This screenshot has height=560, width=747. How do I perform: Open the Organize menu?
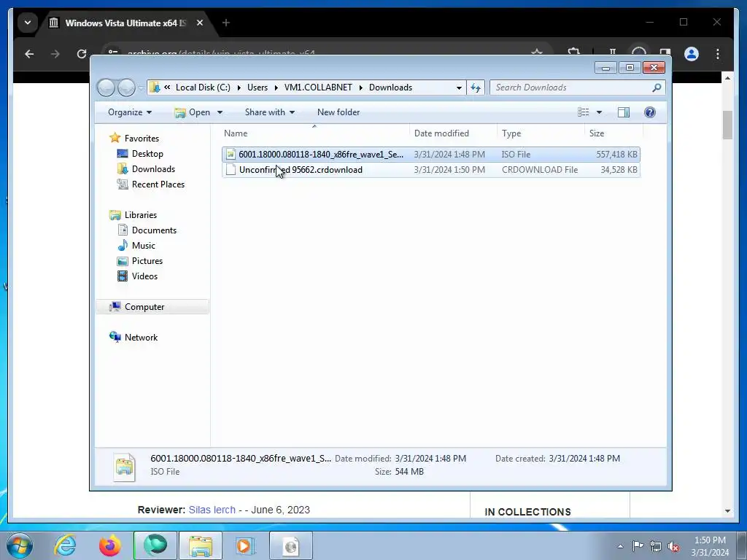click(x=130, y=112)
